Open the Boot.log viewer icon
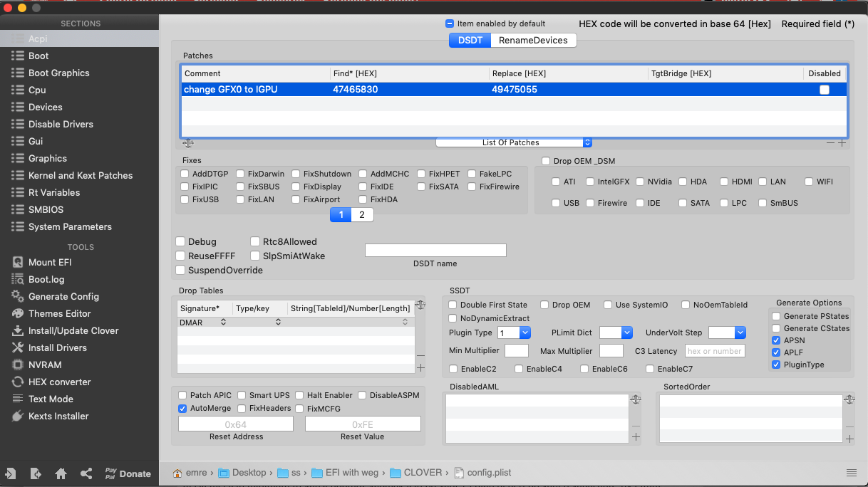The height and width of the screenshot is (487, 868). pos(17,279)
